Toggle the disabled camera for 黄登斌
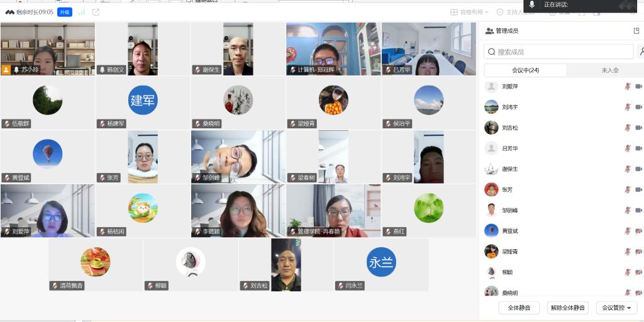Viewport: 644px width, 322px height. 639,231
